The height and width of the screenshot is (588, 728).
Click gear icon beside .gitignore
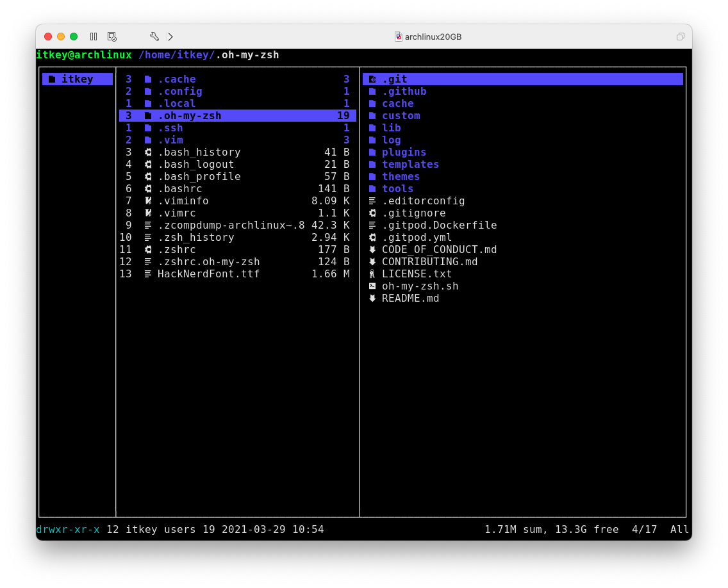tap(372, 213)
